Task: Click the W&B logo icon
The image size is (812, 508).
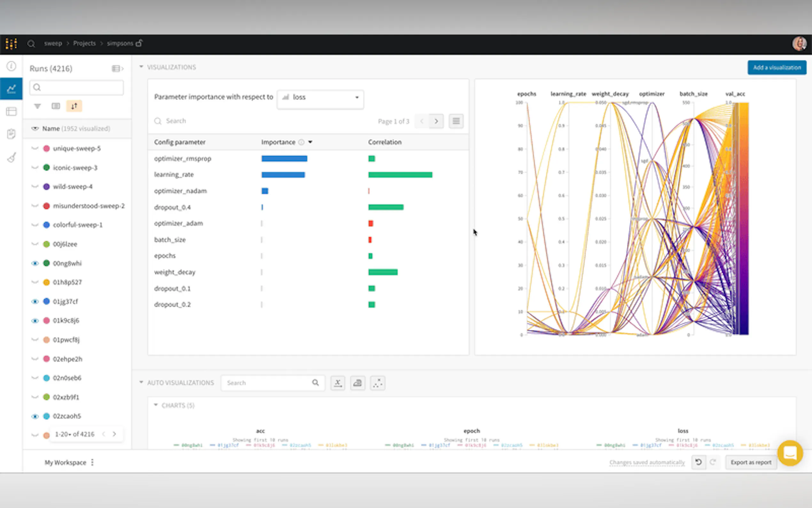Action: click(11, 44)
